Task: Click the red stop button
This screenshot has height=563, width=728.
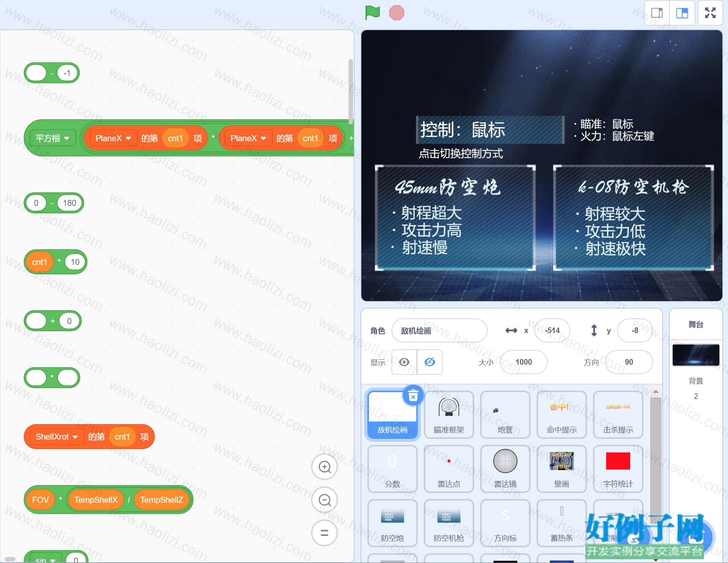Action: (396, 13)
